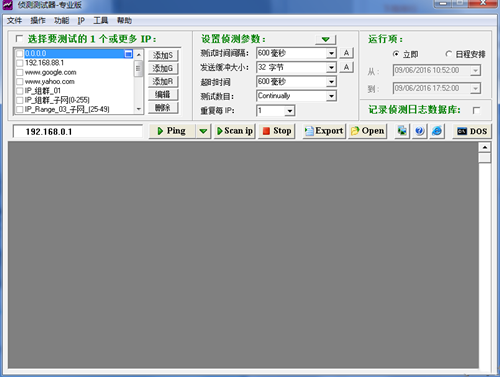
Task: Open the 帮助 menu
Action: coord(124,21)
